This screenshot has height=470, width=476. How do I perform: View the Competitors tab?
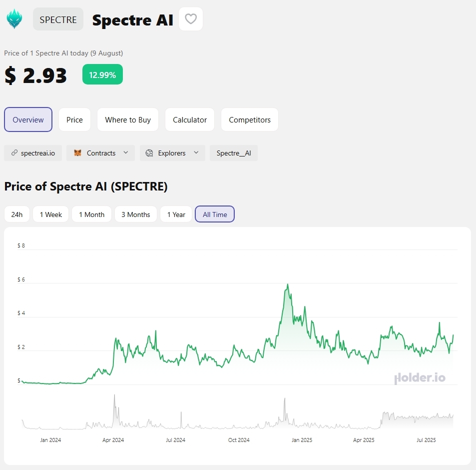250,119
